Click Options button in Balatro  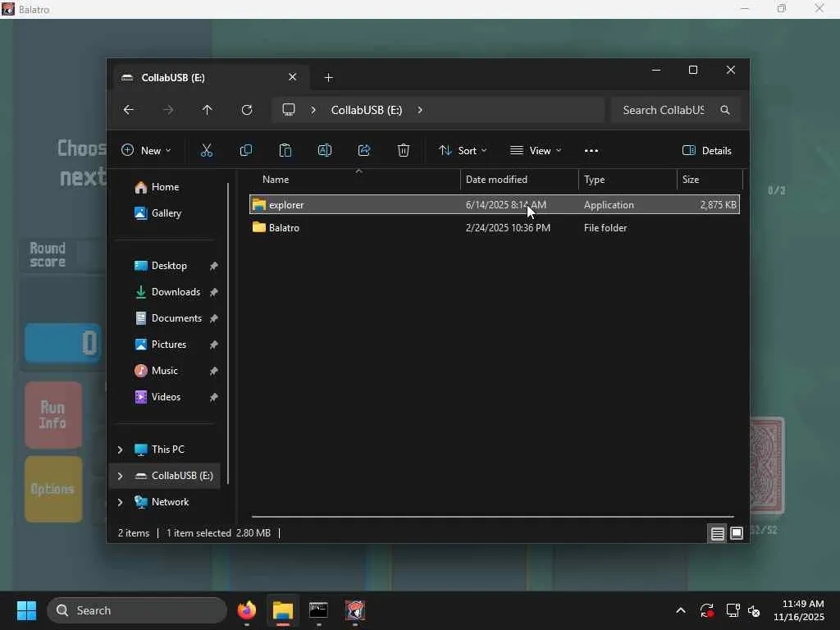click(53, 489)
